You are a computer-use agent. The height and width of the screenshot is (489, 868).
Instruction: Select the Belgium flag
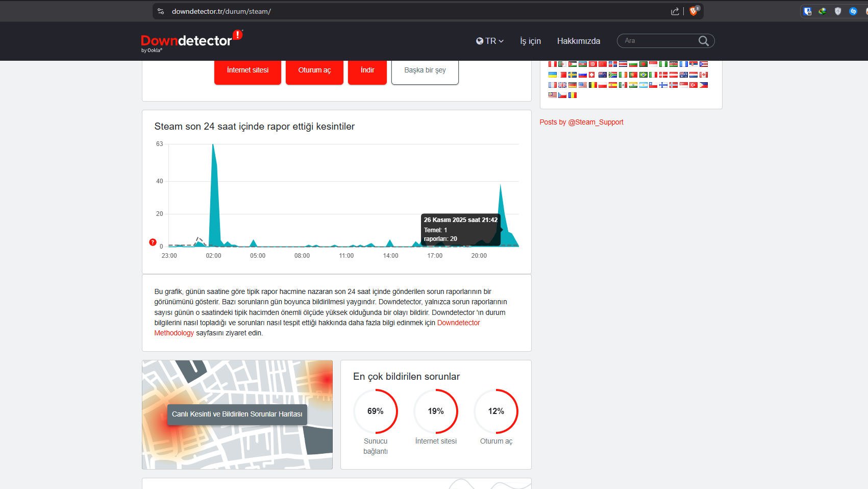point(593,85)
